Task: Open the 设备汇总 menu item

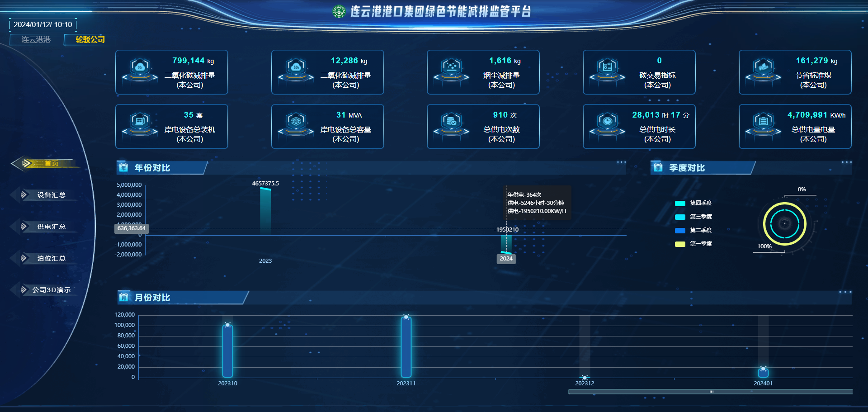Action: 51,195
